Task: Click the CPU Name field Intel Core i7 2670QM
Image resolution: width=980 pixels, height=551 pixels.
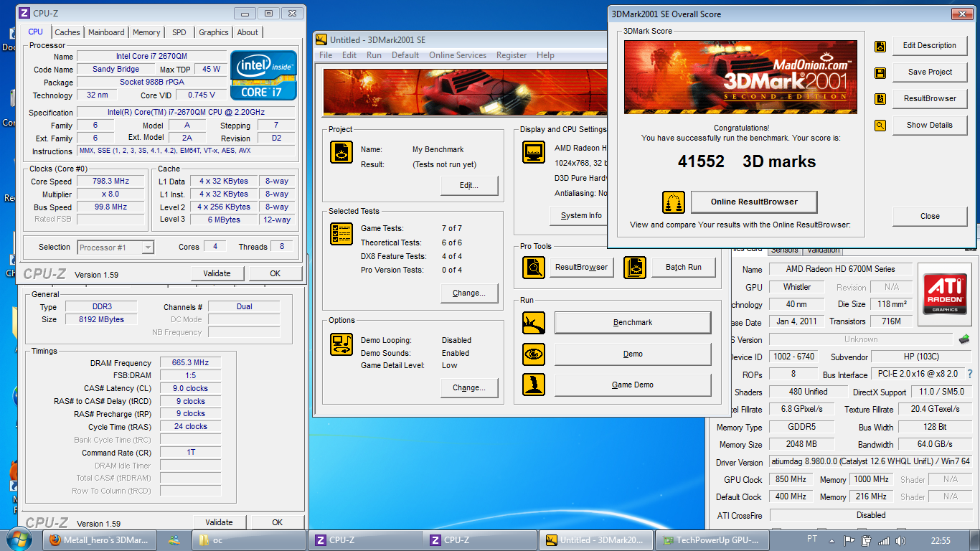Action: click(x=151, y=57)
